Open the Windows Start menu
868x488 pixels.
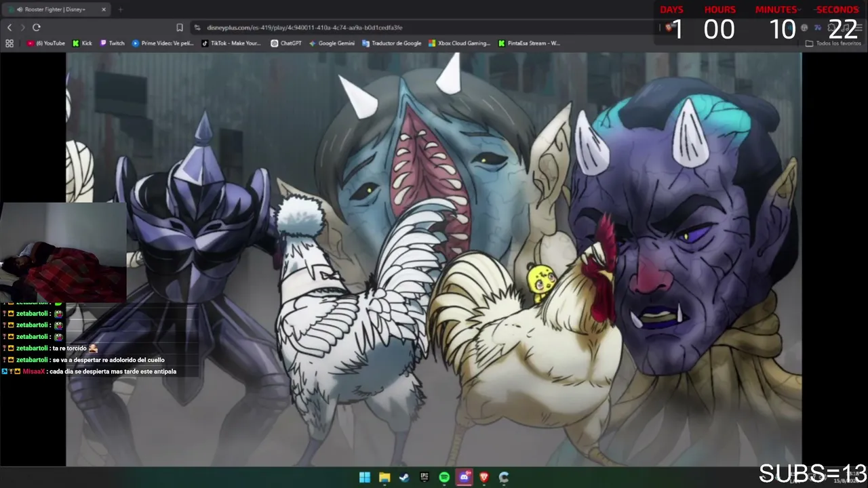365,477
